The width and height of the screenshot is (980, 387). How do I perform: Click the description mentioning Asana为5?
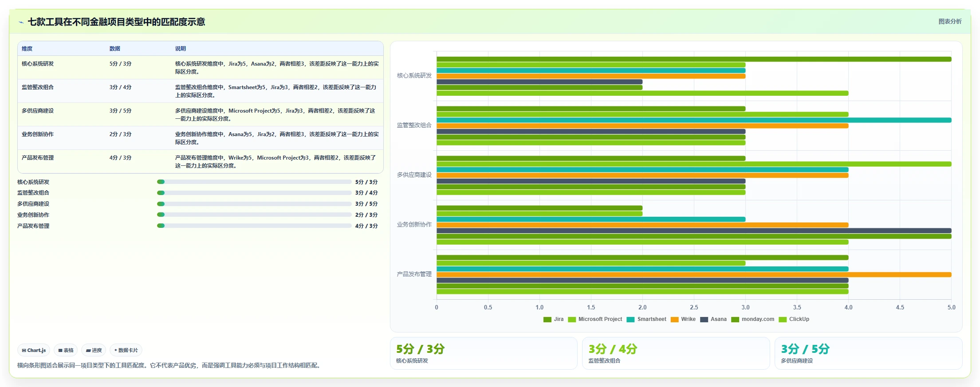(x=277, y=138)
